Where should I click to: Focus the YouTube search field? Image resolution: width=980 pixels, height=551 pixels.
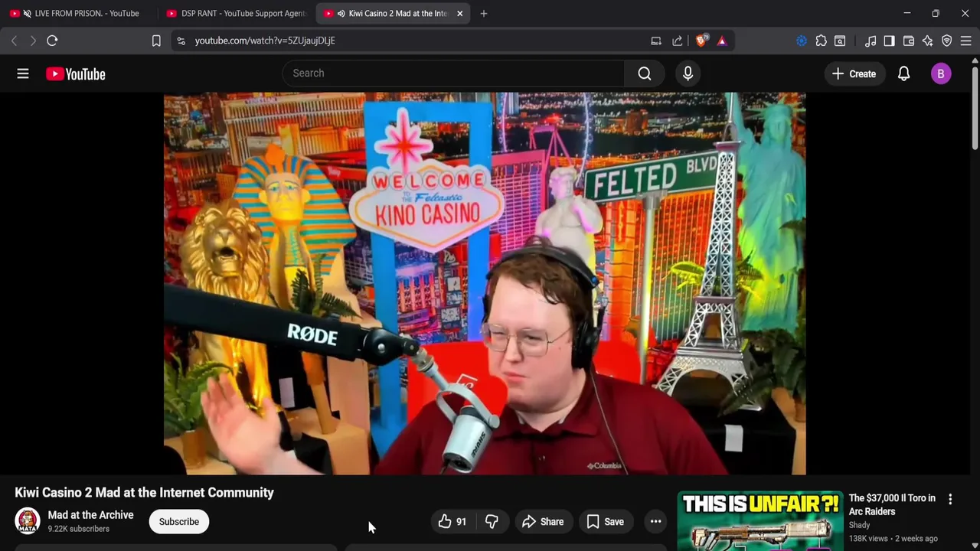453,73
